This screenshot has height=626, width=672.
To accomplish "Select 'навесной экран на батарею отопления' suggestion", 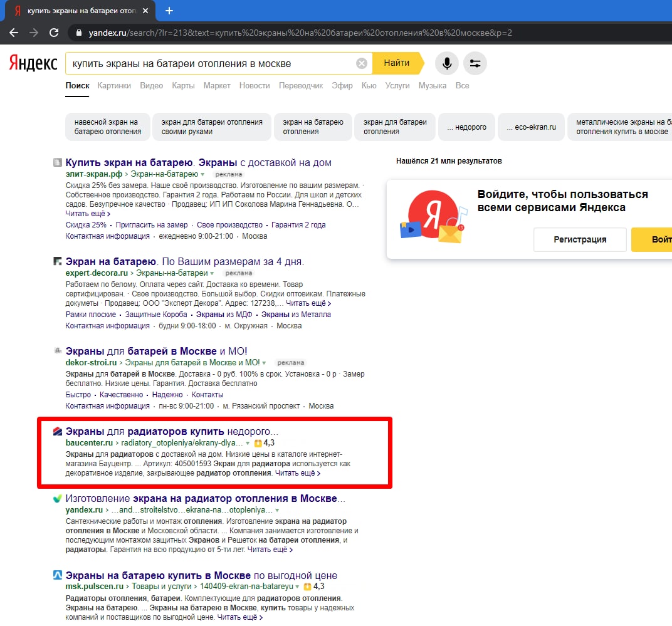I will pyautogui.click(x=108, y=127).
